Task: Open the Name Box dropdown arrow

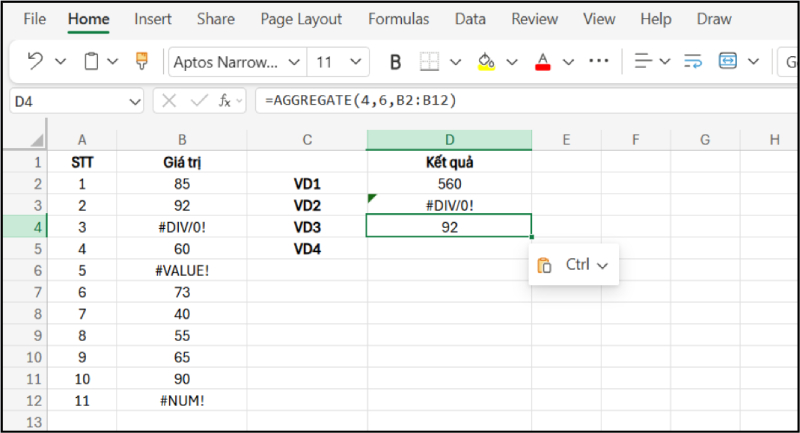Action: [x=135, y=101]
